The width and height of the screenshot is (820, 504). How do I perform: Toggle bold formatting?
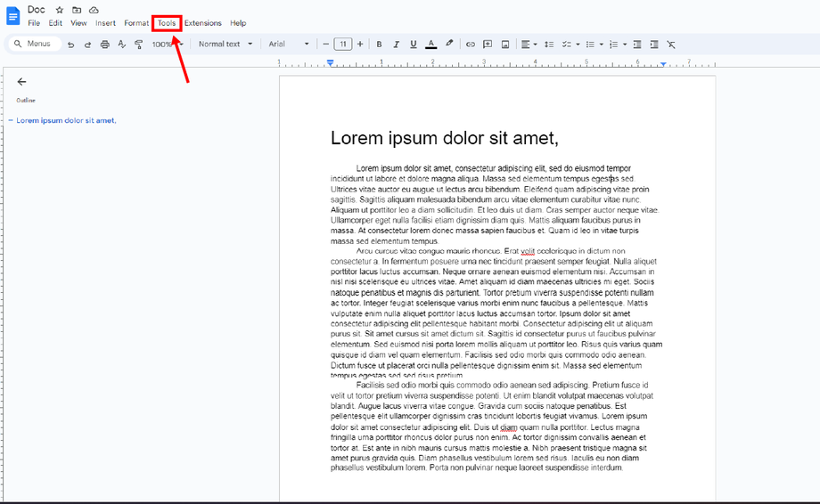(379, 45)
